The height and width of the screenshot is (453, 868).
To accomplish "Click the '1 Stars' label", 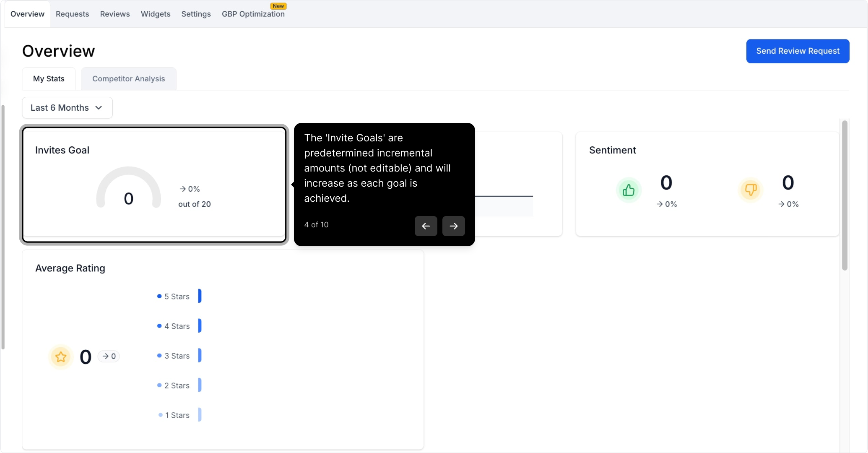I will tap(177, 415).
